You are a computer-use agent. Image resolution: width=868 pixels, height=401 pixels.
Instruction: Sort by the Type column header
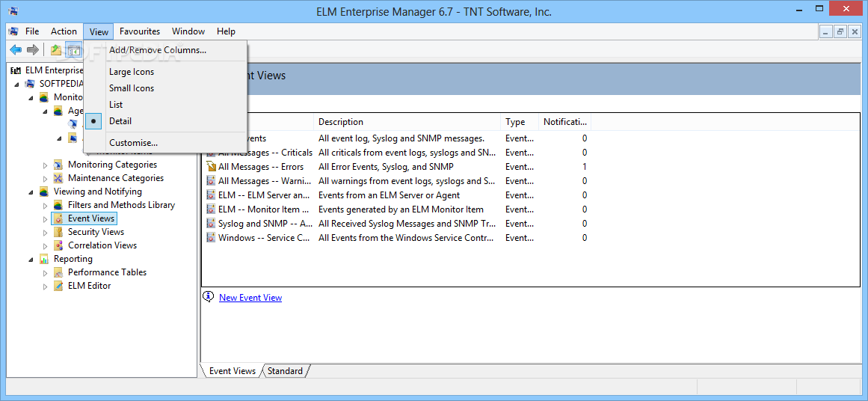coord(520,122)
